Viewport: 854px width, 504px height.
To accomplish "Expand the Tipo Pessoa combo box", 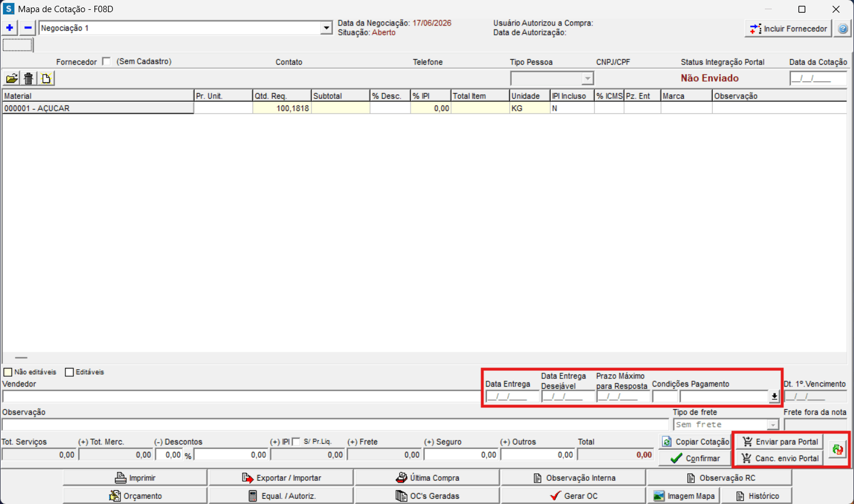I will pos(588,78).
